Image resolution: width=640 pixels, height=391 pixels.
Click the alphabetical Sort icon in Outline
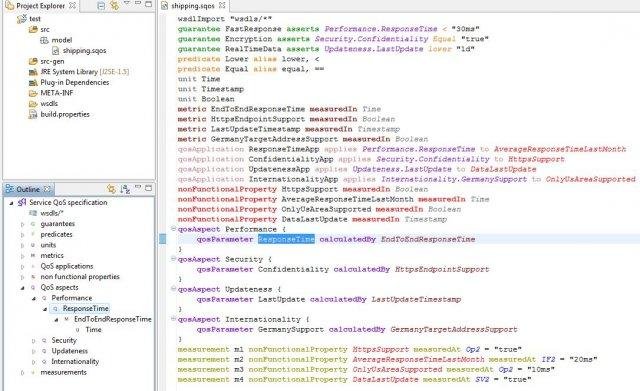[125, 189]
